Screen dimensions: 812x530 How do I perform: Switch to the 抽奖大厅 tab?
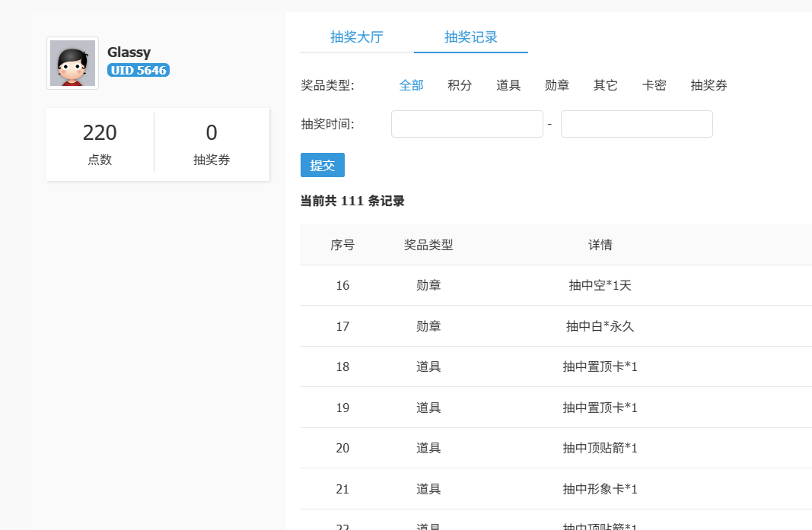(x=358, y=36)
